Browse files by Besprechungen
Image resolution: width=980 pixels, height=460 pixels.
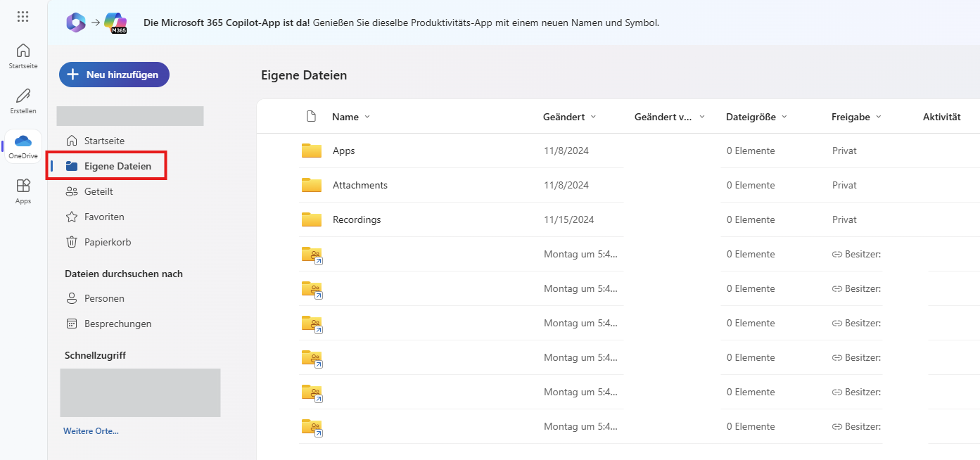117,324
